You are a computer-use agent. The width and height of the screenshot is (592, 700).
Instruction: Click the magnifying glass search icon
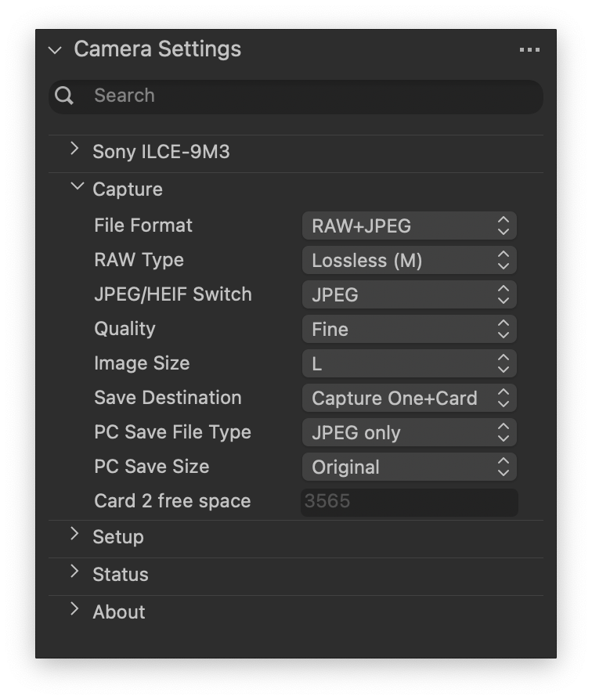click(65, 96)
